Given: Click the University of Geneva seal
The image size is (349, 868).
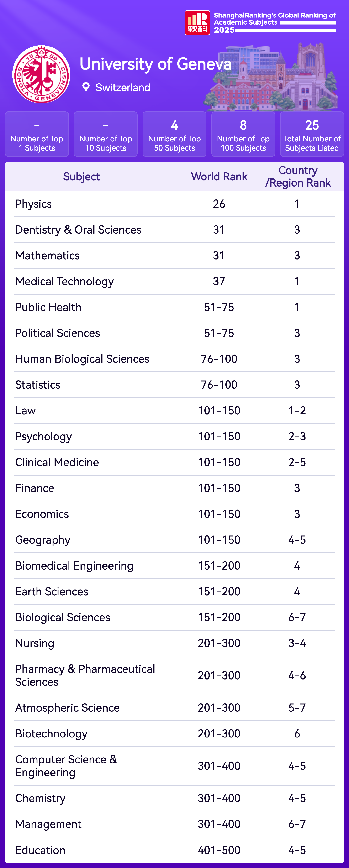Looking at the screenshot, I should click(x=42, y=74).
